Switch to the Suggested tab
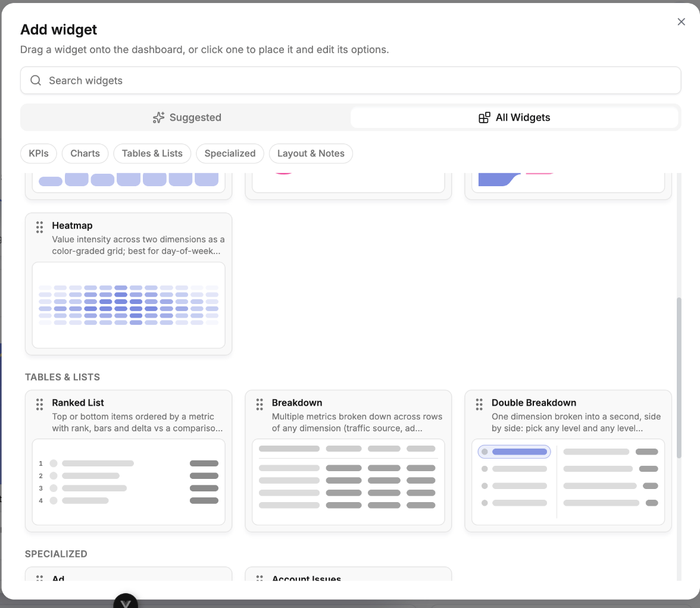This screenshot has width=700, height=608. click(x=187, y=117)
